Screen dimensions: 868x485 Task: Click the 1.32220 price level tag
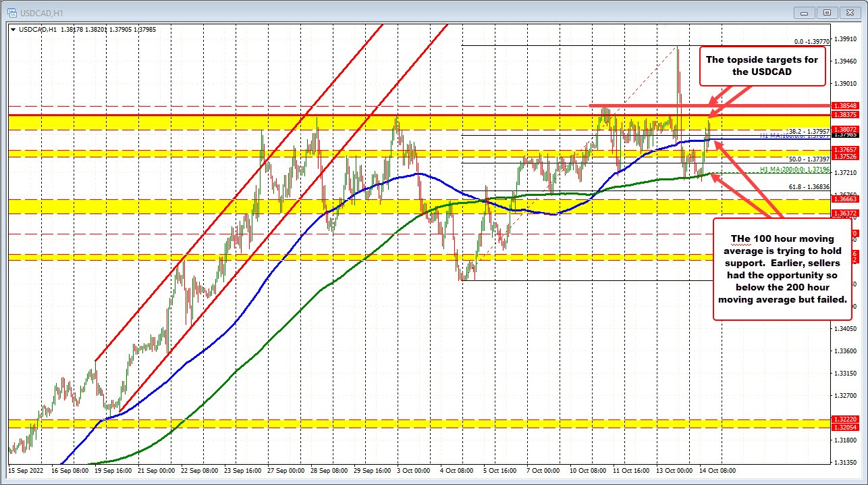tap(844, 419)
